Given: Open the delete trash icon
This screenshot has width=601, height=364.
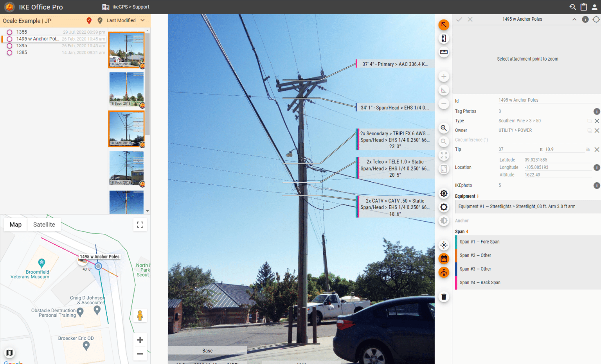Looking at the screenshot, I should click(443, 296).
